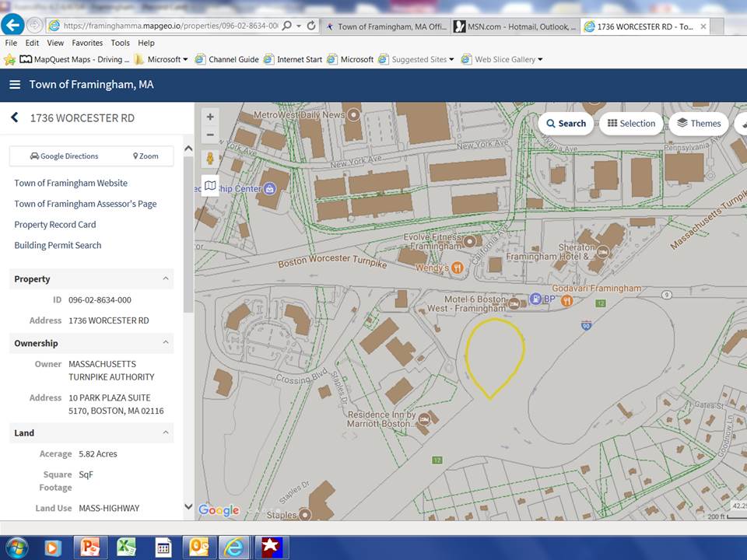This screenshot has width=747, height=560.
Task: Click the Wendy's restaurant map marker
Action: [458, 268]
